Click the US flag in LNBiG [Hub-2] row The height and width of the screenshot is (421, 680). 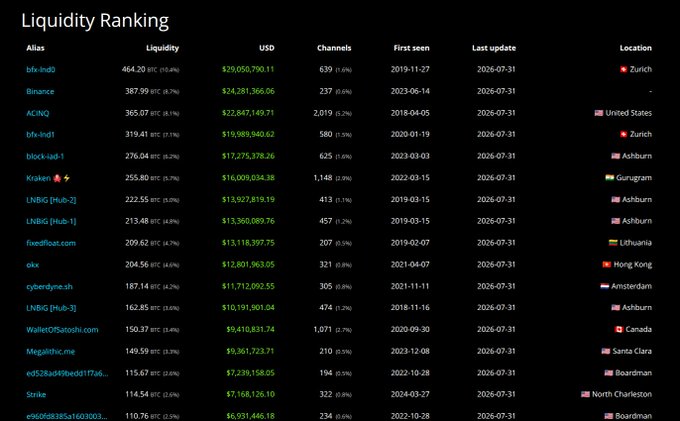tap(616, 199)
